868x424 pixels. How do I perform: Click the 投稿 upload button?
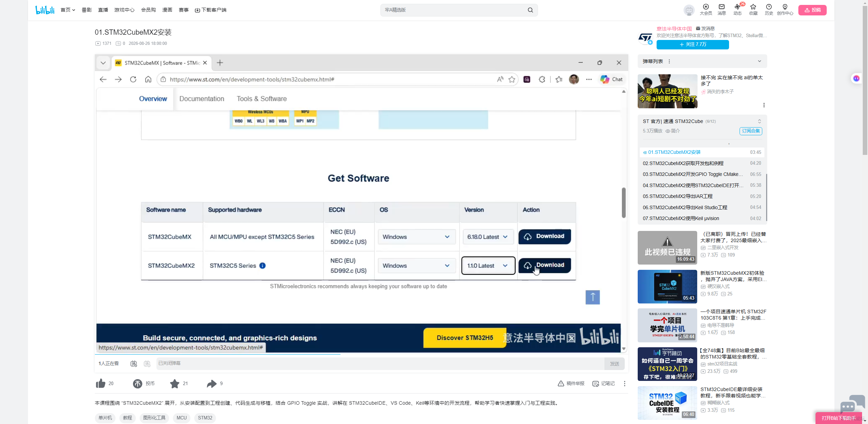click(812, 10)
